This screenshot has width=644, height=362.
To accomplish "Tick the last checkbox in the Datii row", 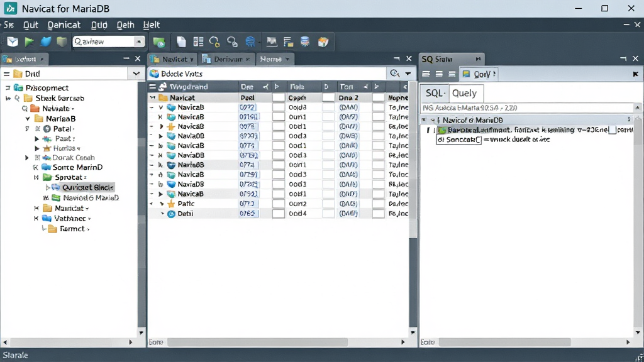I will pyautogui.click(x=378, y=214).
